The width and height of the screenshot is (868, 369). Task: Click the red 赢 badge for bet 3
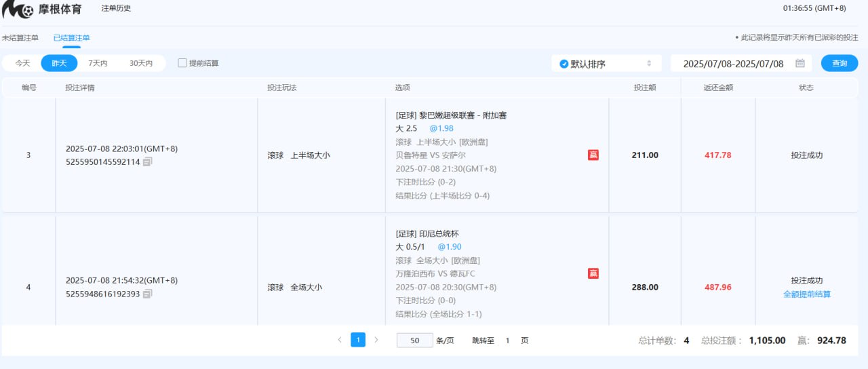tap(593, 155)
